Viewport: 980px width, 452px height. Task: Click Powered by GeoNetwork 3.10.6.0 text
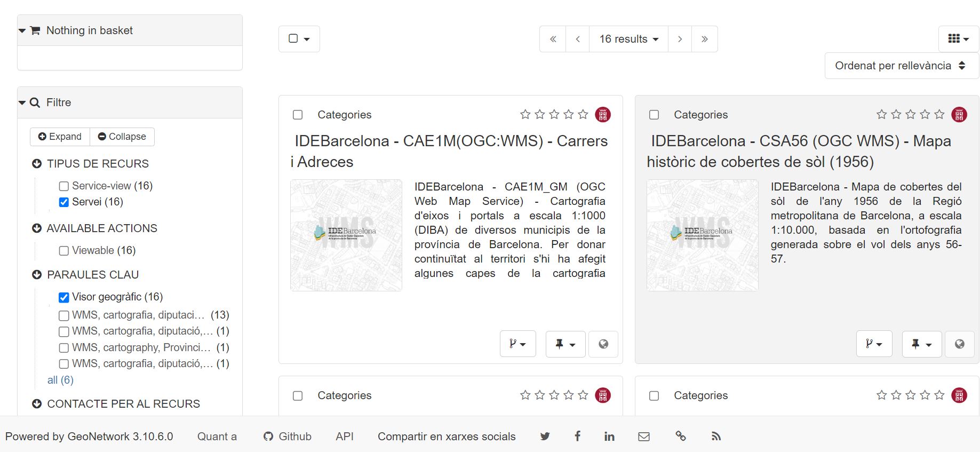coord(89,437)
